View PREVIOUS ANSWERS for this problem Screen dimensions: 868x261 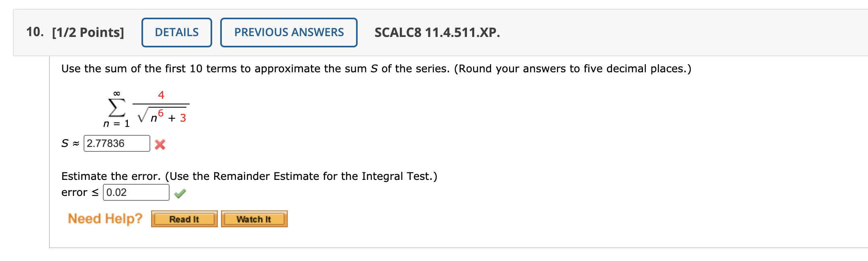point(288,32)
